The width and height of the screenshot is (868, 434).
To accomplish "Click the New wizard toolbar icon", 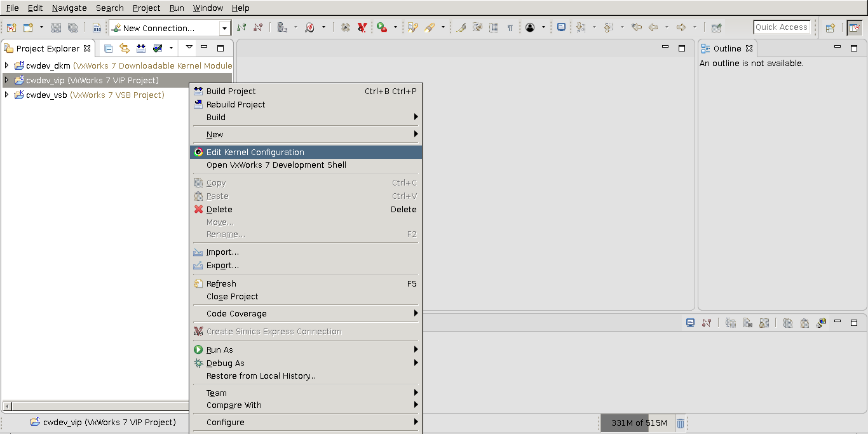I will click(29, 27).
